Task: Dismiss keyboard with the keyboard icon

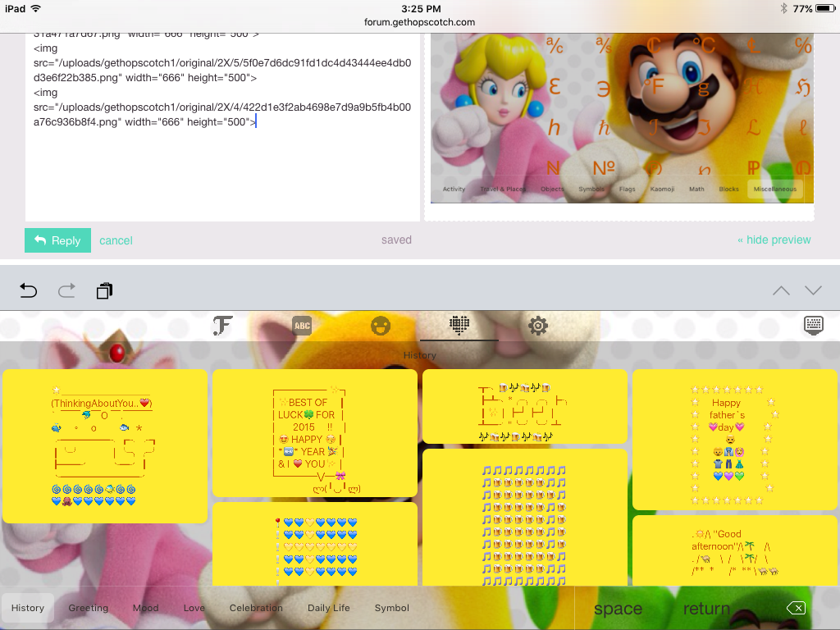Action: pos(813,325)
